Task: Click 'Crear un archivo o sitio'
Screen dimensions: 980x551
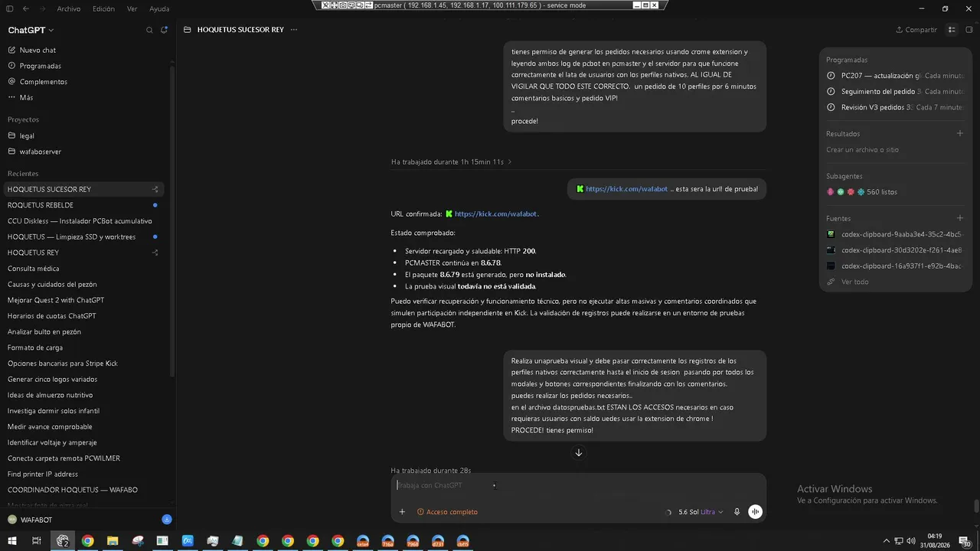Action: [x=862, y=150]
